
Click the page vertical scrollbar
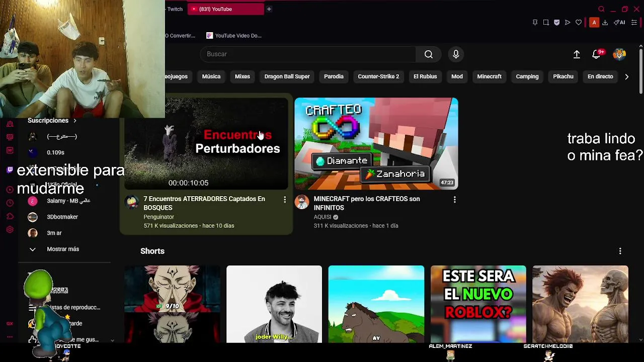(640, 71)
